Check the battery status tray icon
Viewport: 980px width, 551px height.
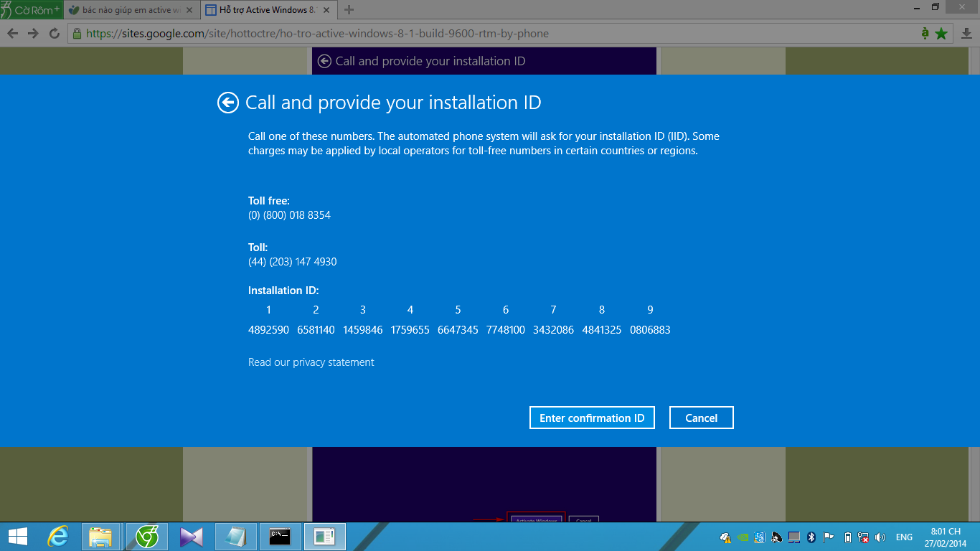pos(848,537)
